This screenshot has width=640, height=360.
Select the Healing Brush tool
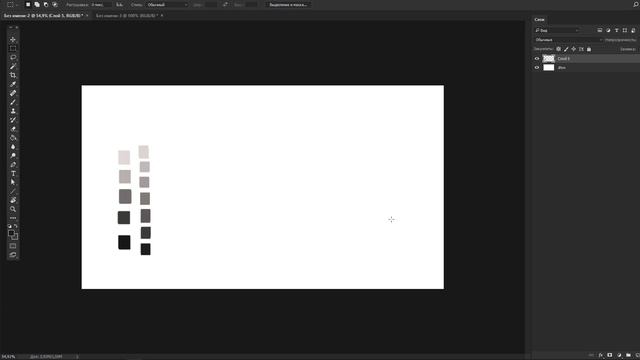tap(13, 93)
